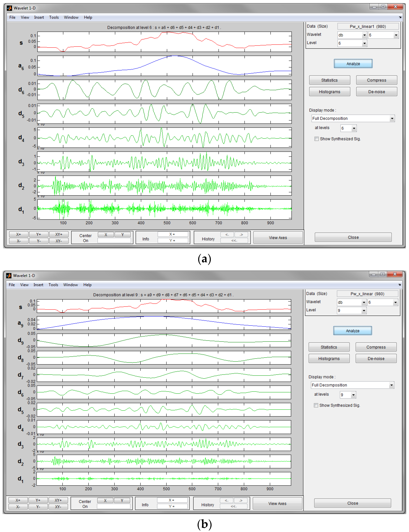
Task: Enable Show Synthesized Sig. in bottom window
Action: coord(316,405)
